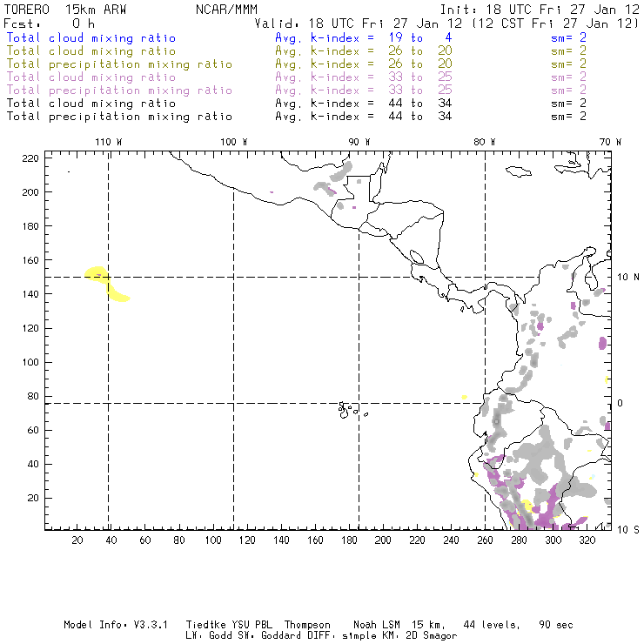Click the 'Valid: 18 UTC Fri 27 Jan 12' line

(359, 23)
